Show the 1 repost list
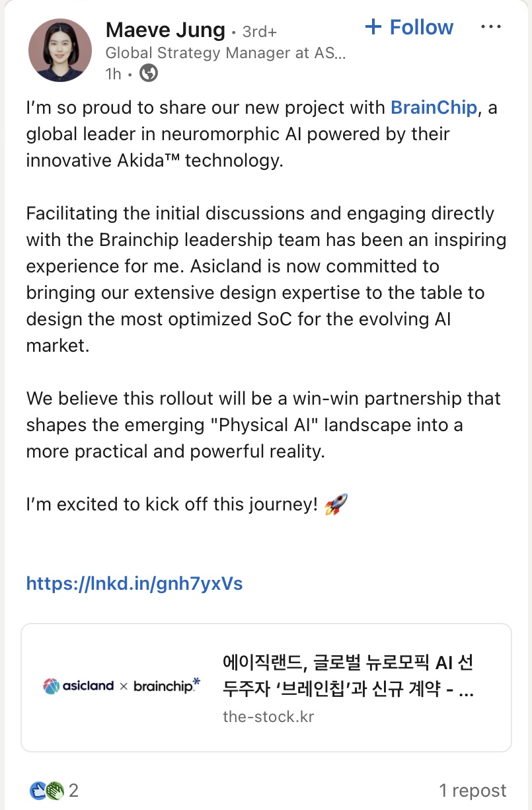This screenshot has height=810, width=532. coord(473,790)
